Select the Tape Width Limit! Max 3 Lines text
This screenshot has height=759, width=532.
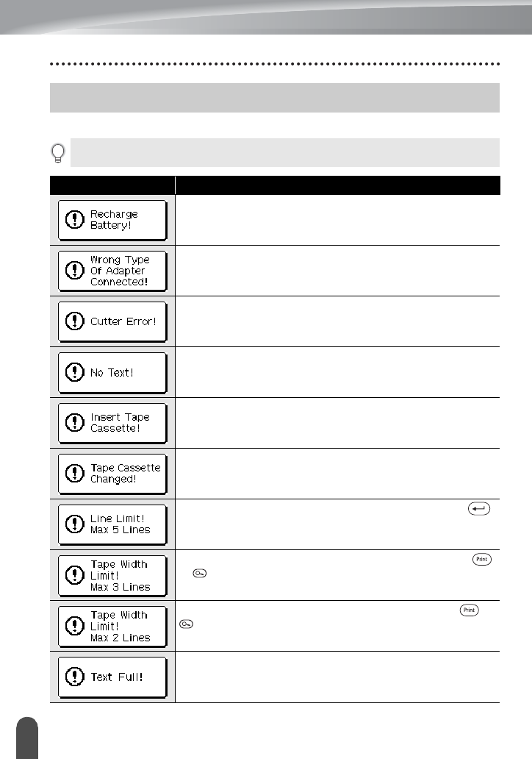tap(121, 575)
